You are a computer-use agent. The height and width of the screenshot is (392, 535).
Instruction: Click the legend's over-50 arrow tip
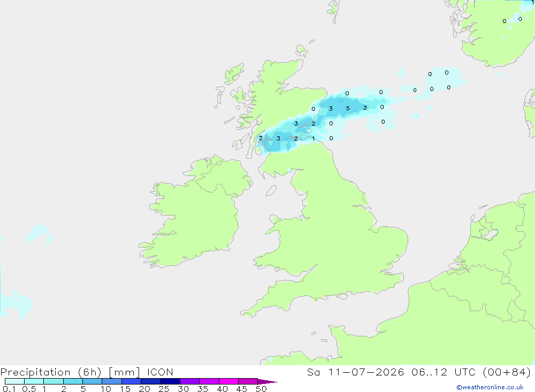[267, 382]
